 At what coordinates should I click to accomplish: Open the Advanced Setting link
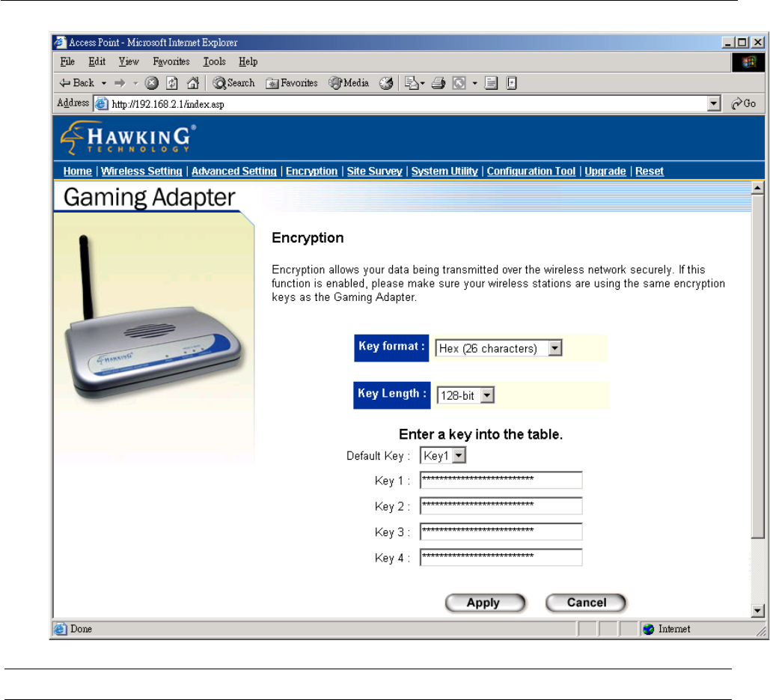(233, 171)
